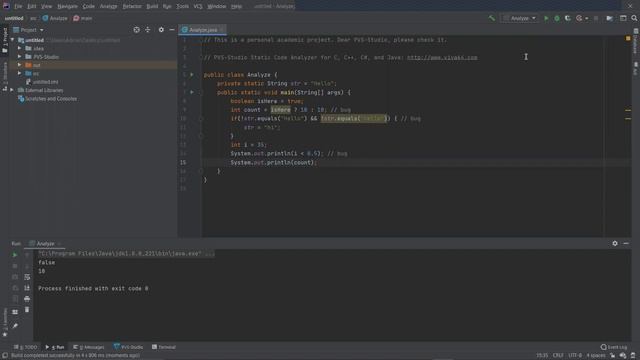The width and height of the screenshot is (640, 360).
Task: Expand the PVS-Studio folder
Action: click(x=20, y=56)
